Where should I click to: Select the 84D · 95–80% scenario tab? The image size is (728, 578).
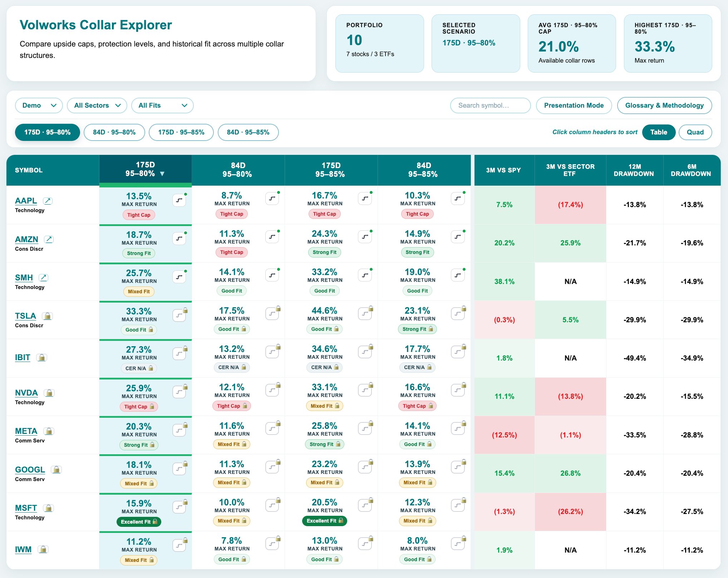click(x=114, y=132)
